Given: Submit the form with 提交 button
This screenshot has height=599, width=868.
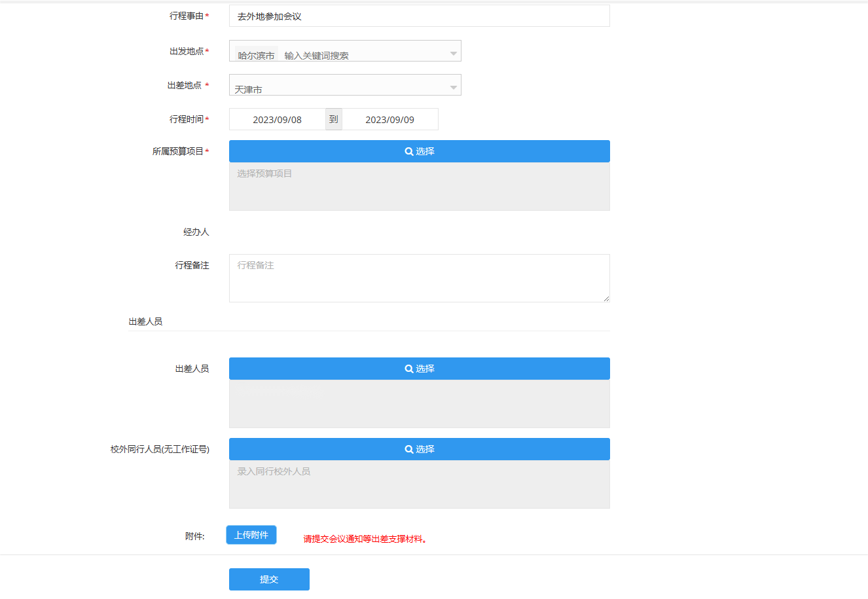Looking at the screenshot, I should coord(269,579).
